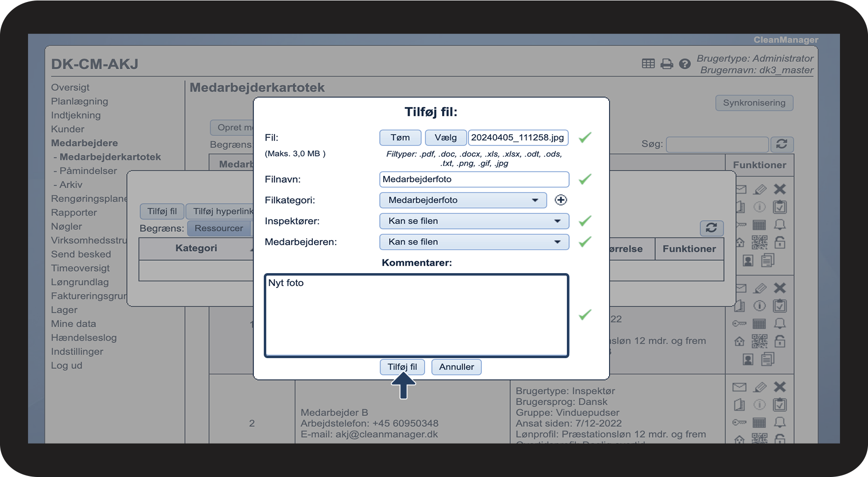
Task: Open Indstillinger in the sidebar
Action: (77, 352)
